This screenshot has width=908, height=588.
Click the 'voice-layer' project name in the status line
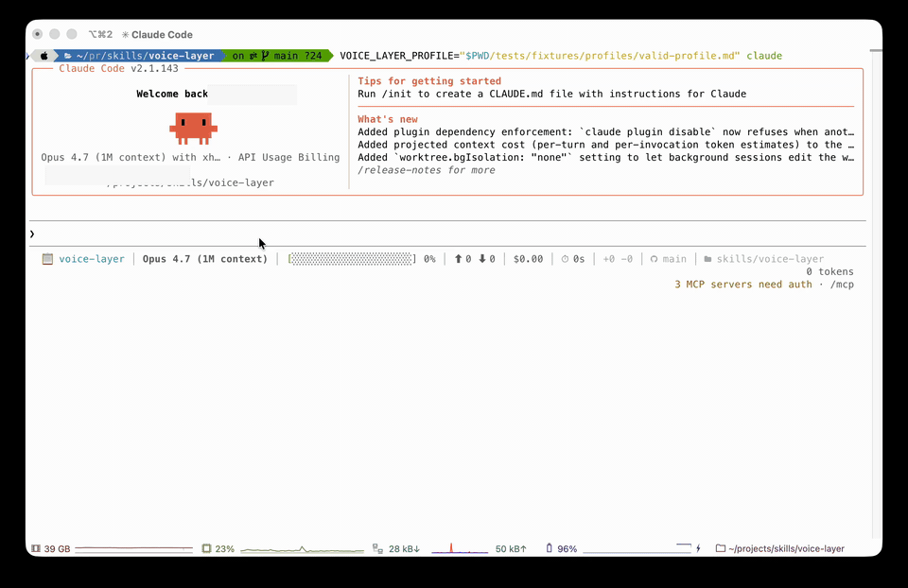coord(92,259)
